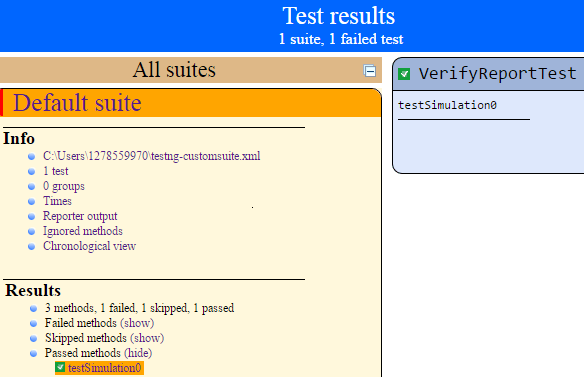Select testSimulation0 in Passed methods
The height and width of the screenshot is (377, 584).
pyautogui.click(x=104, y=368)
